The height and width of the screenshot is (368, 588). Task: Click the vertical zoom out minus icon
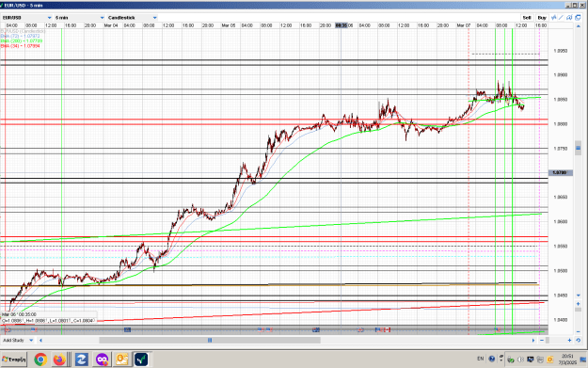click(578, 332)
